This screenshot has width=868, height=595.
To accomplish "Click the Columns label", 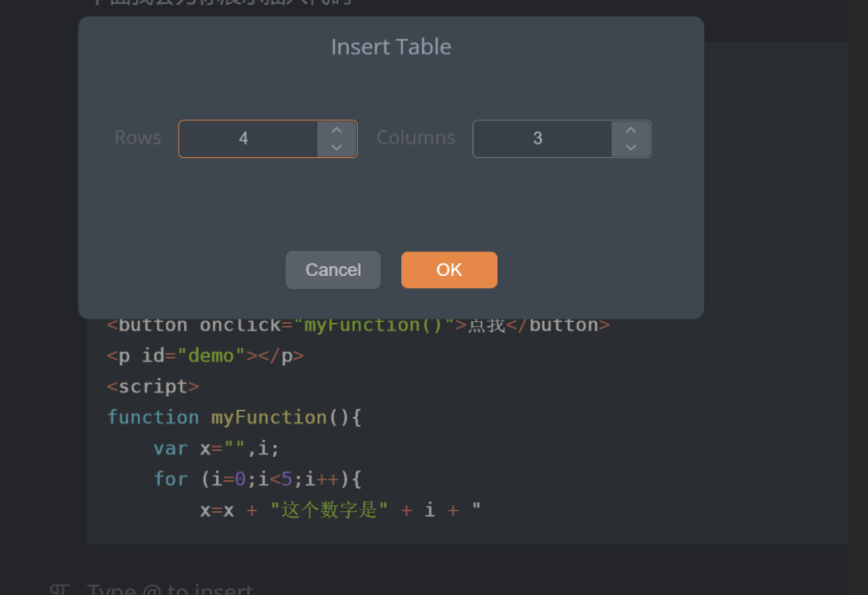I will pos(416,138).
